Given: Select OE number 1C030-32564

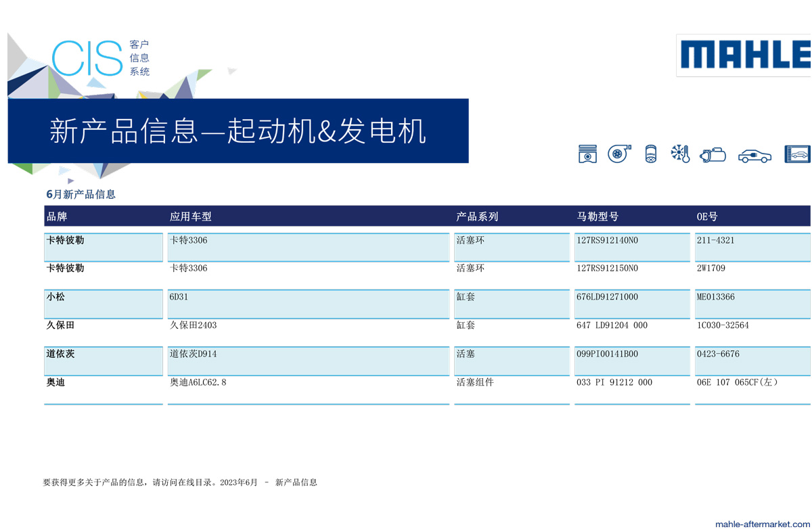Looking at the screenshot, I should coord(723,325).
